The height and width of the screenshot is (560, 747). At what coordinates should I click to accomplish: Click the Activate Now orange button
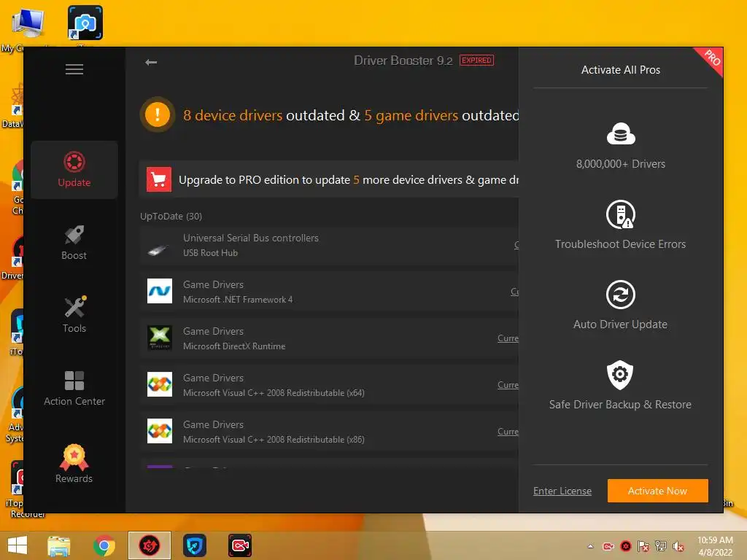point(657,491)
